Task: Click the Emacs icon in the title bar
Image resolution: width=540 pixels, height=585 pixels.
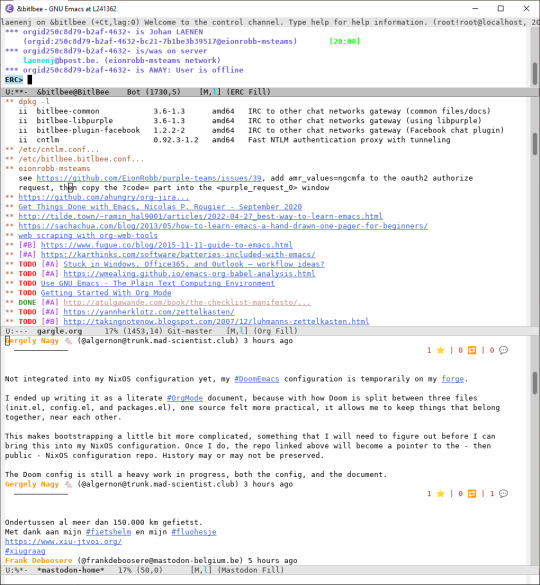Action: point(9,8)
